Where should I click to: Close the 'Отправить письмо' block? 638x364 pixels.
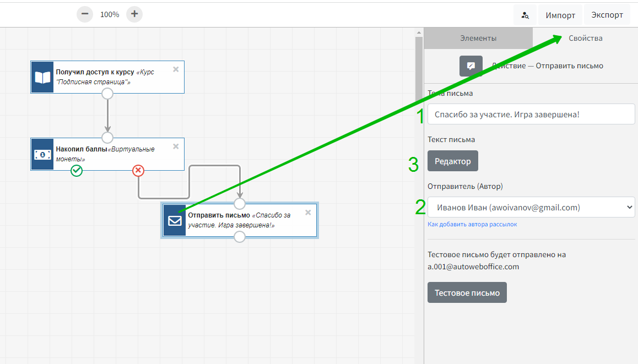[x=308, y=213]
